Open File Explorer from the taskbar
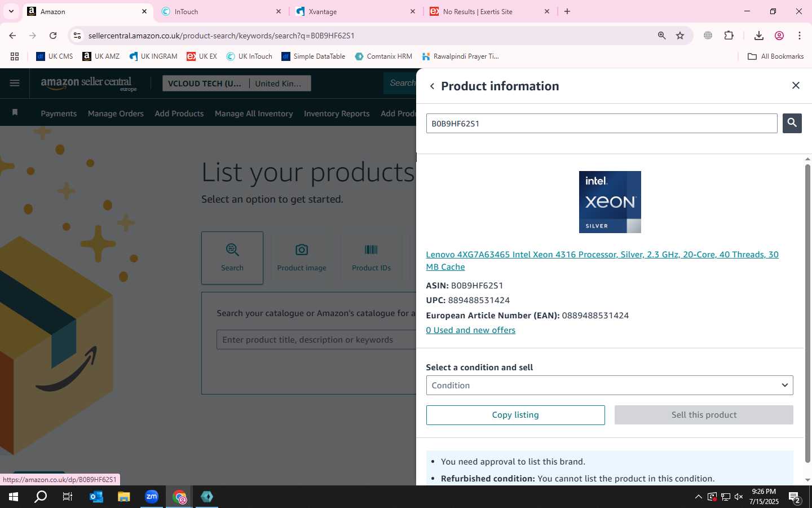 coord(124,497)
